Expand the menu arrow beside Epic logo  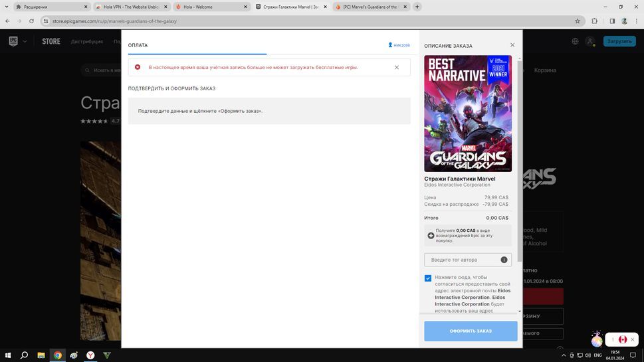[x=25, y=41]
